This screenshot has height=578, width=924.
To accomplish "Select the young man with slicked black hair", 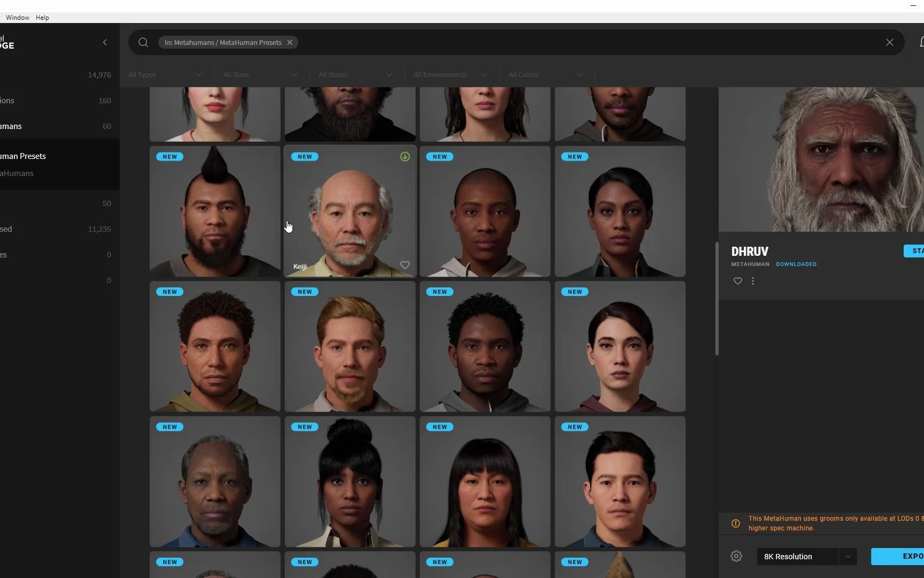I will tap(620, 482).
